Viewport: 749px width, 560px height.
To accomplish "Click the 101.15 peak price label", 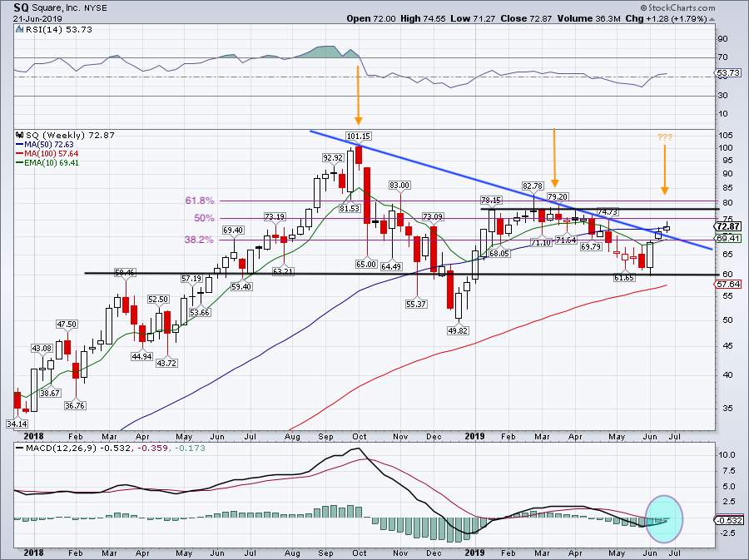I will [359, 136].
